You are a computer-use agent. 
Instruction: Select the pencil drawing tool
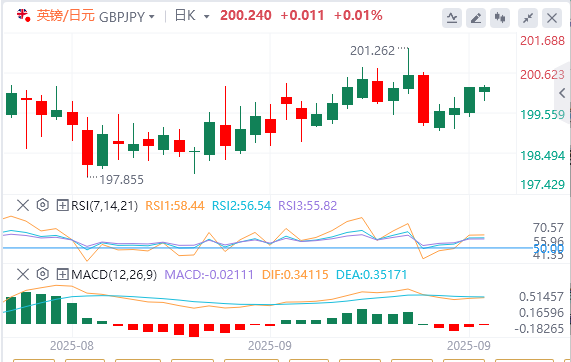coord(476,17)
